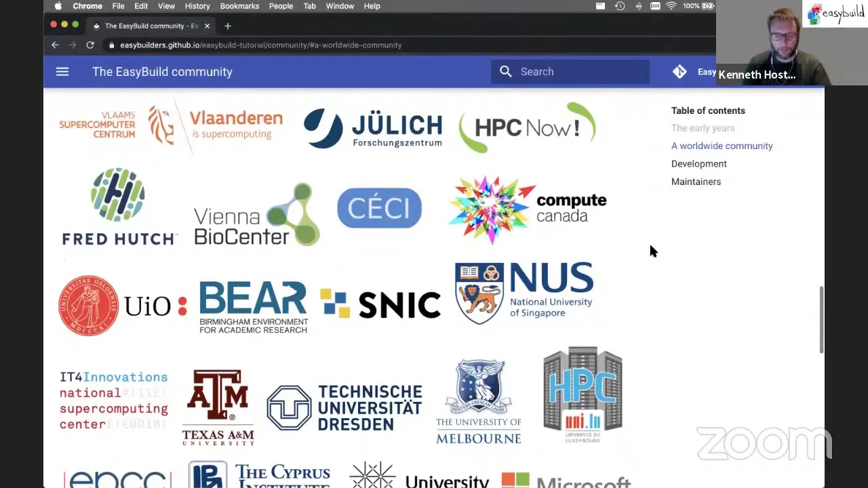Screen dimensions: 868x488
Task: Click the Compute Canada logo
Action: [x=527, y=209]
